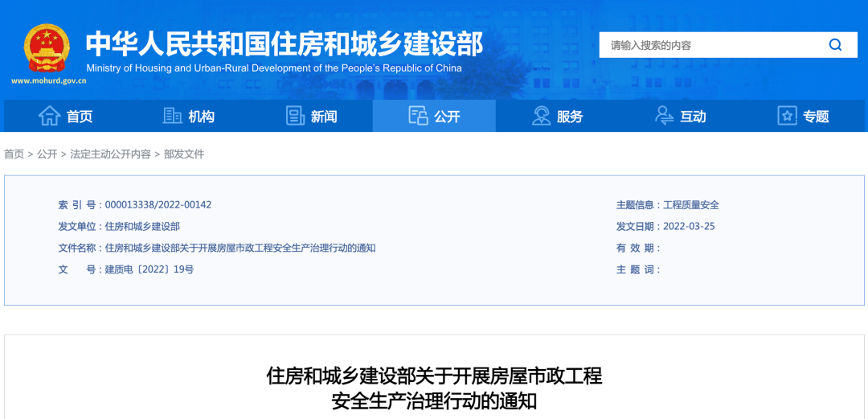Click the www.mohurd.gov.cn site address
The image size is (868, 419).
pos(48,80)
